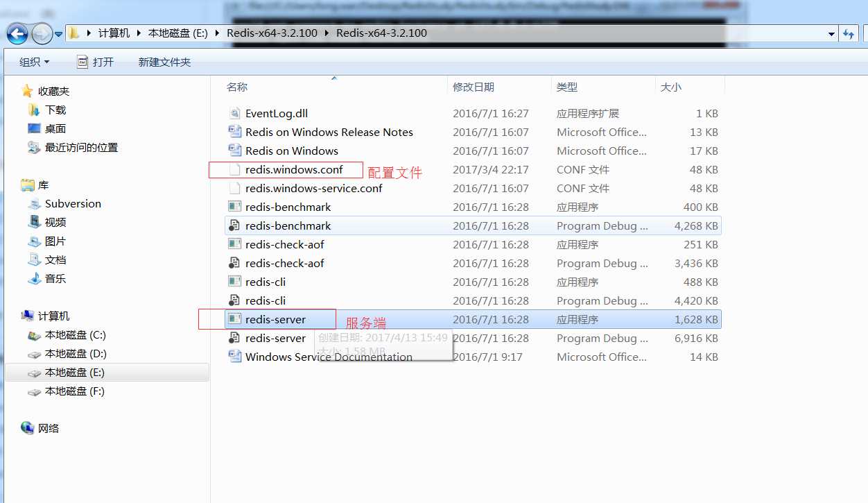Select Redis on Windows Release Notes document
Image resolution: width=868 pixels, height=503 pixels.
point(329,132)
